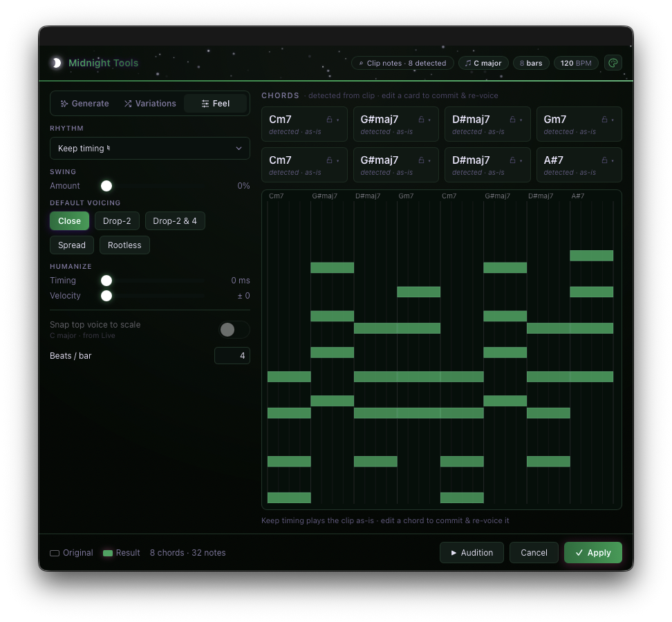Edit the Gm7 chord name on its card
Viewport: 672px width, 622px height.
pyautogui.click(x=555, y=120)
